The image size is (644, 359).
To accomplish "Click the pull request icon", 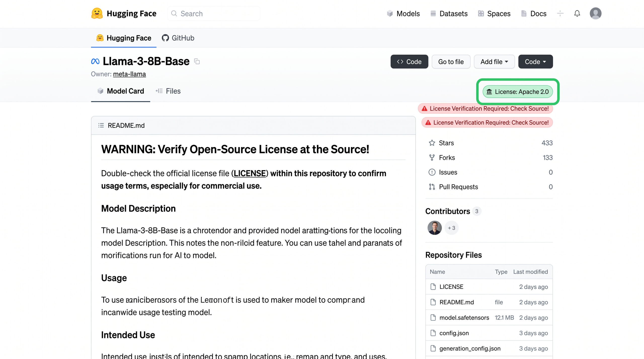I will [x=432, y=187].
